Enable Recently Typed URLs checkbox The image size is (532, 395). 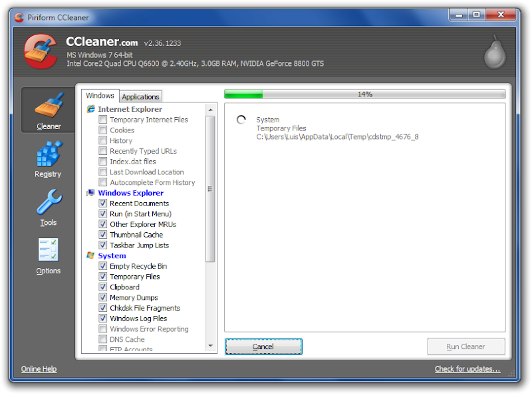tap(102, 151)
